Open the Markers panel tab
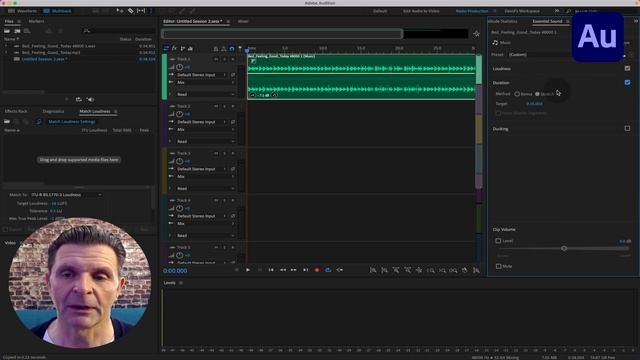 (36, 21)
